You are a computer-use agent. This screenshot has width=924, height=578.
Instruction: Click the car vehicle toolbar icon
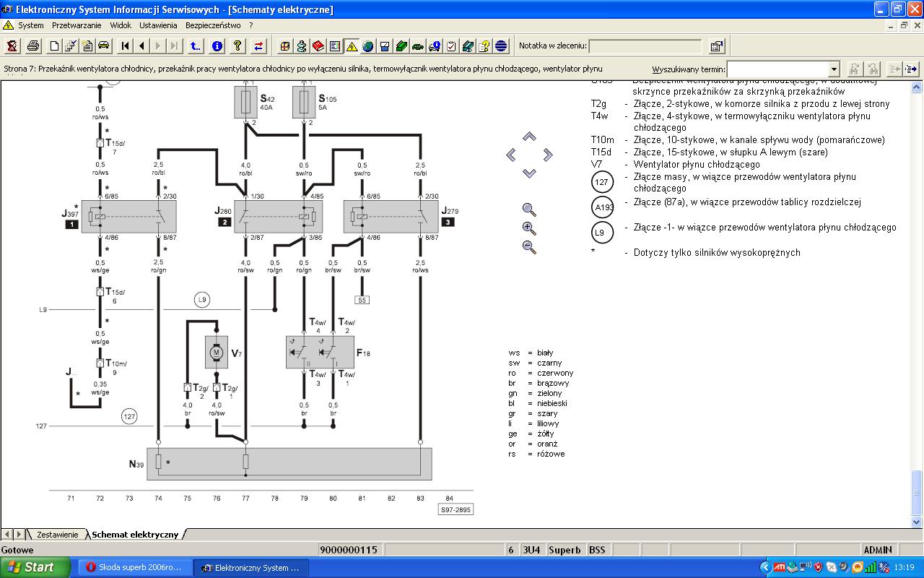(x=104, y=46)
